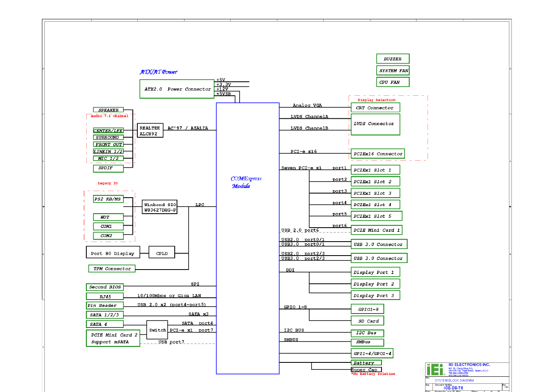Click the ATX2.0 Power Connector box

177,89
